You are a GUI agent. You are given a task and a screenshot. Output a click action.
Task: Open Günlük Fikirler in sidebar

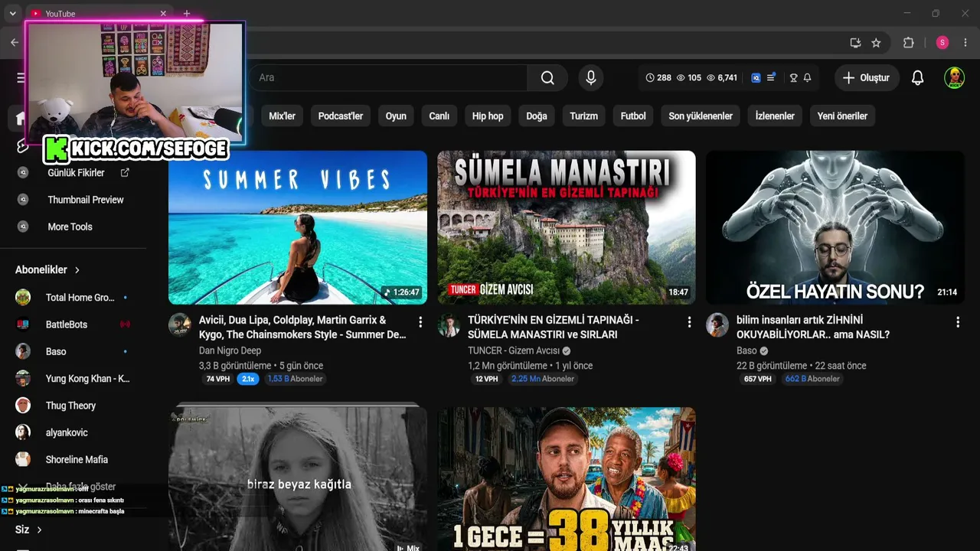(76, 173)
